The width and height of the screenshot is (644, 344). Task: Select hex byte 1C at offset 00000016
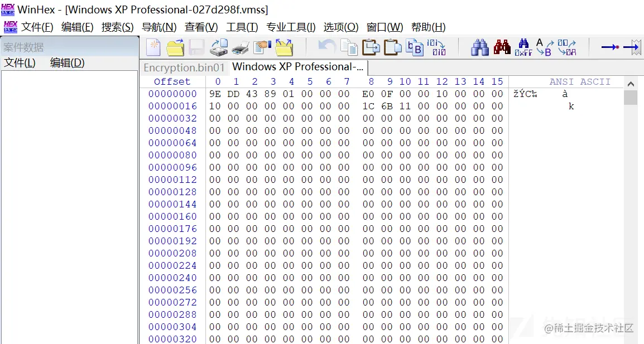(x=368, y=106)
